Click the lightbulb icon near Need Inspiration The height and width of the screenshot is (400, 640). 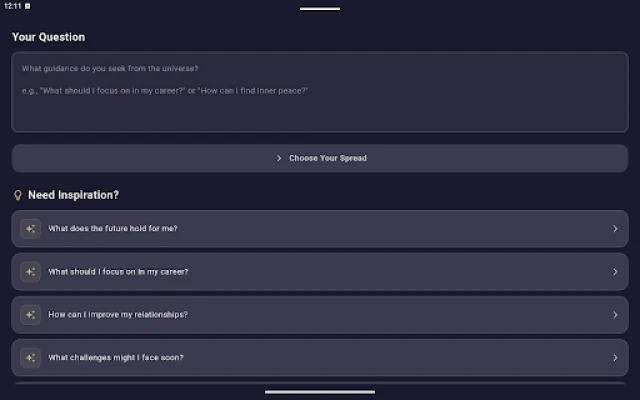[17, 195]
